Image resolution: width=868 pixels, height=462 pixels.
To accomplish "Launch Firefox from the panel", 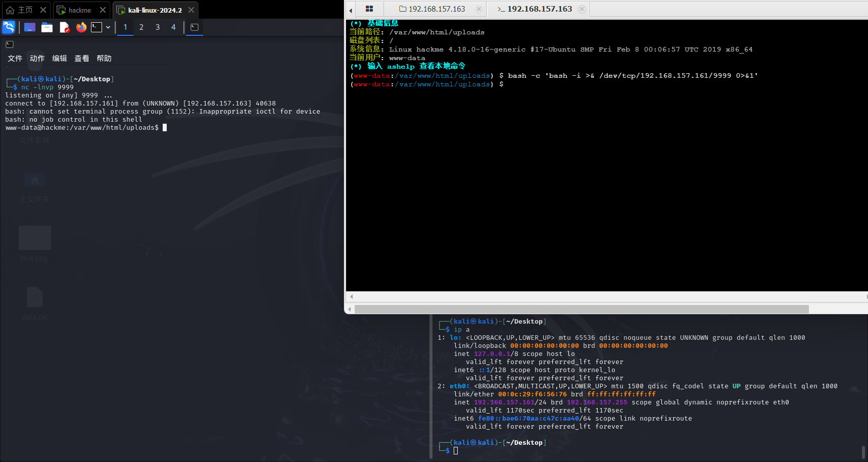I will coord(81,27).
